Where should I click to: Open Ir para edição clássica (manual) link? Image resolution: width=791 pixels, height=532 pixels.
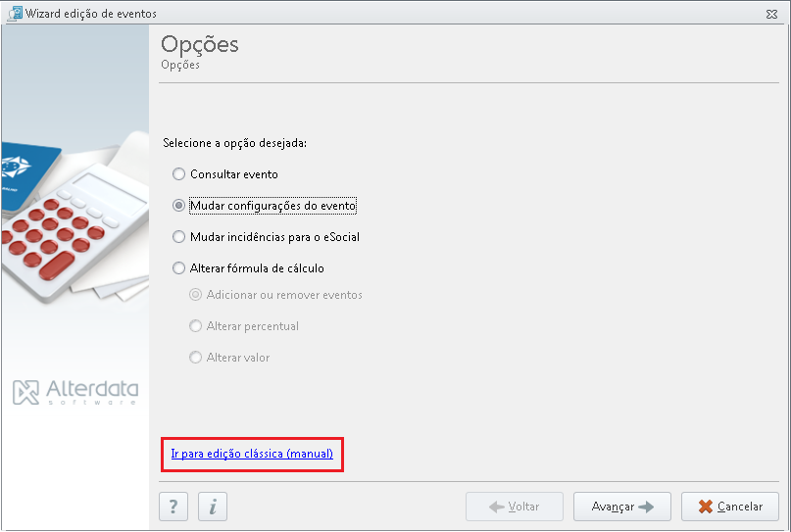click(252, 454)
